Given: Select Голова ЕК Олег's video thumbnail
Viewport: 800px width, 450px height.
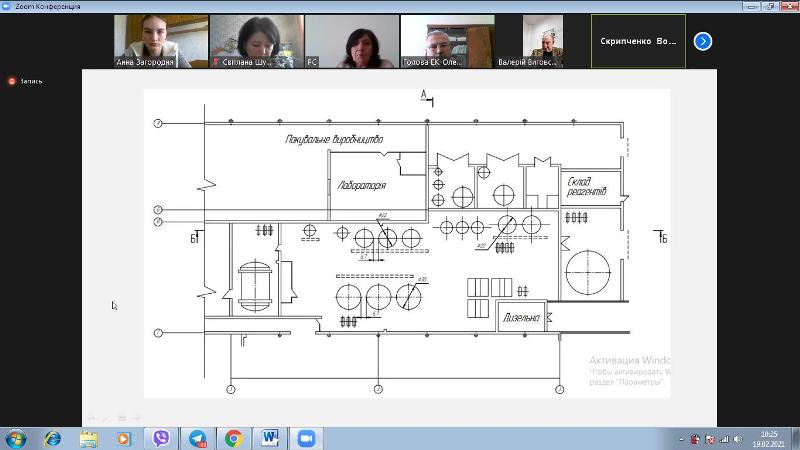Looking at the screenshot, I should tap(448, 41).
